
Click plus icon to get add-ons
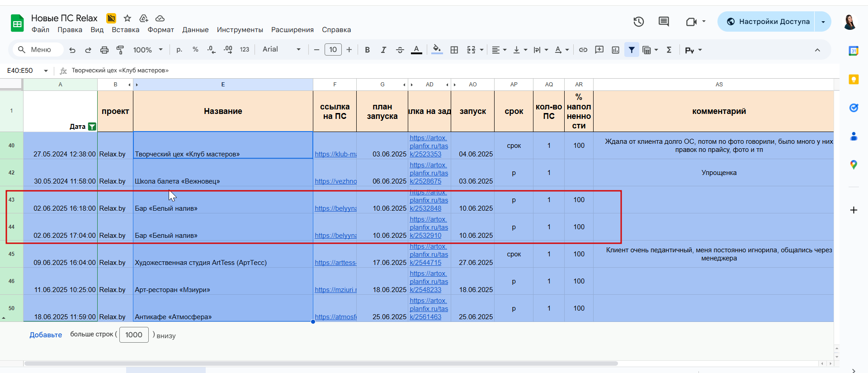854,210
